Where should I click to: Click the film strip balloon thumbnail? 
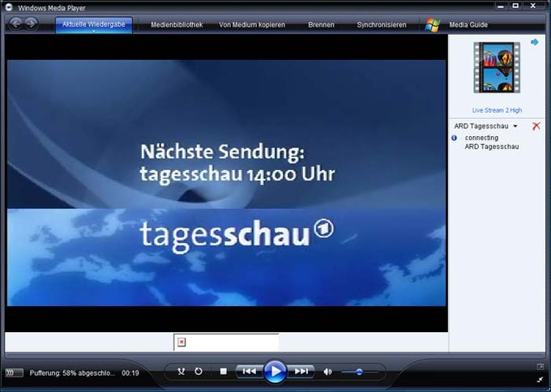pyautogui.click(x=497, y=67)
